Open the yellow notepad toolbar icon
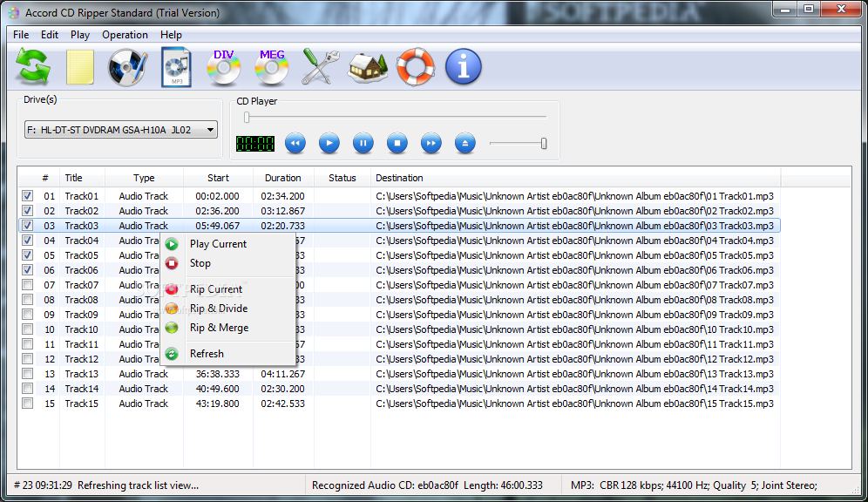Image resolution: width=868 pixels, height=502 pixels. 79,67
